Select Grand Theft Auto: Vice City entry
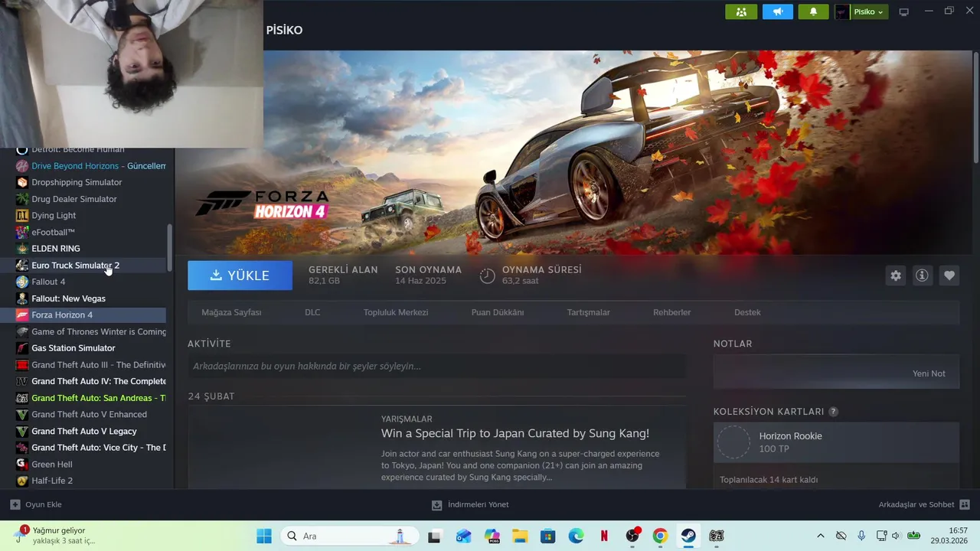This screenshot has height=551, width=980. 91,448
